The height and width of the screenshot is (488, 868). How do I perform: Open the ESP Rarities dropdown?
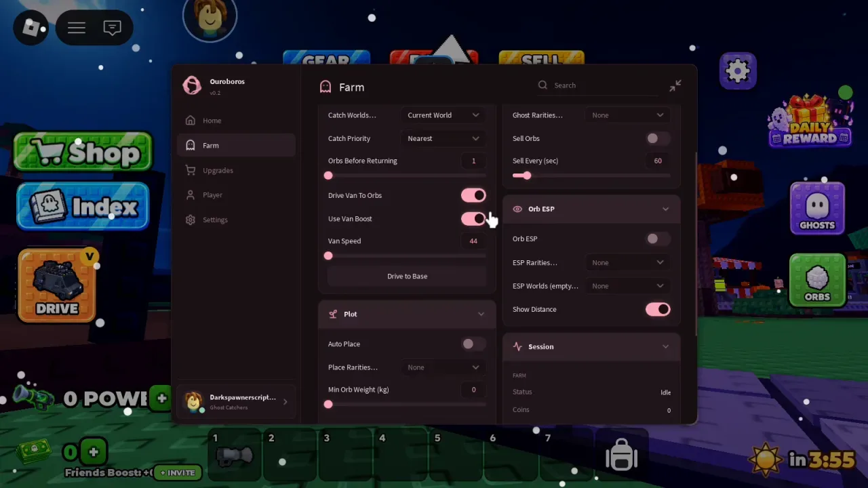628,262
